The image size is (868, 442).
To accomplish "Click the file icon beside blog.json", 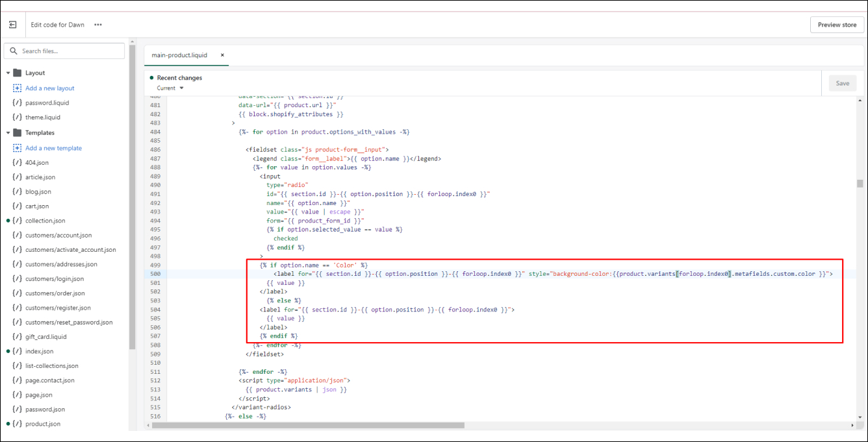I will [18, 192].
